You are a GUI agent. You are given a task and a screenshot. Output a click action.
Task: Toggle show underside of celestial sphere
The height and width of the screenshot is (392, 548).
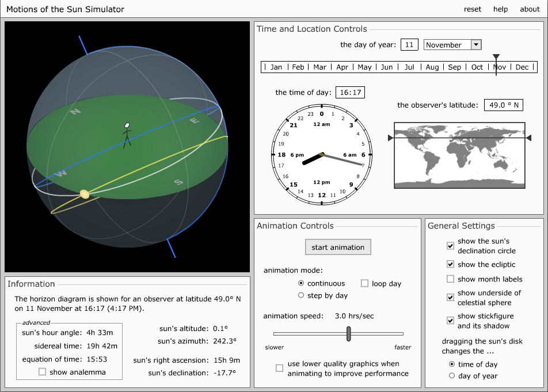(x=451, y=298)
